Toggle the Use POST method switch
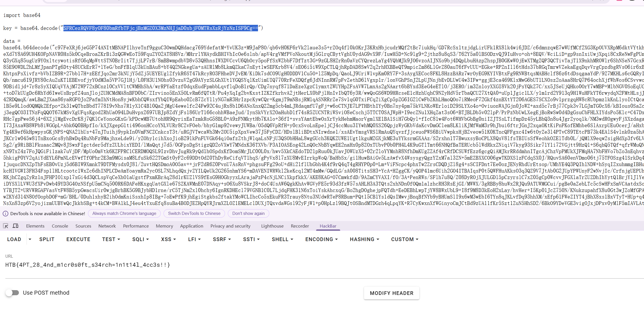Screen dimensions: 644x311 pyautogui.click(x=12, y=293)
